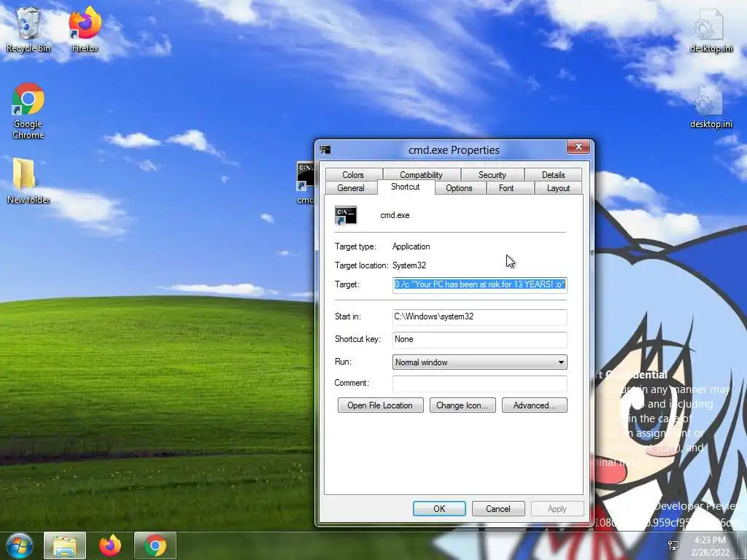Open the Recycle Bin desktop icon
747x560 pixels.
28,29
